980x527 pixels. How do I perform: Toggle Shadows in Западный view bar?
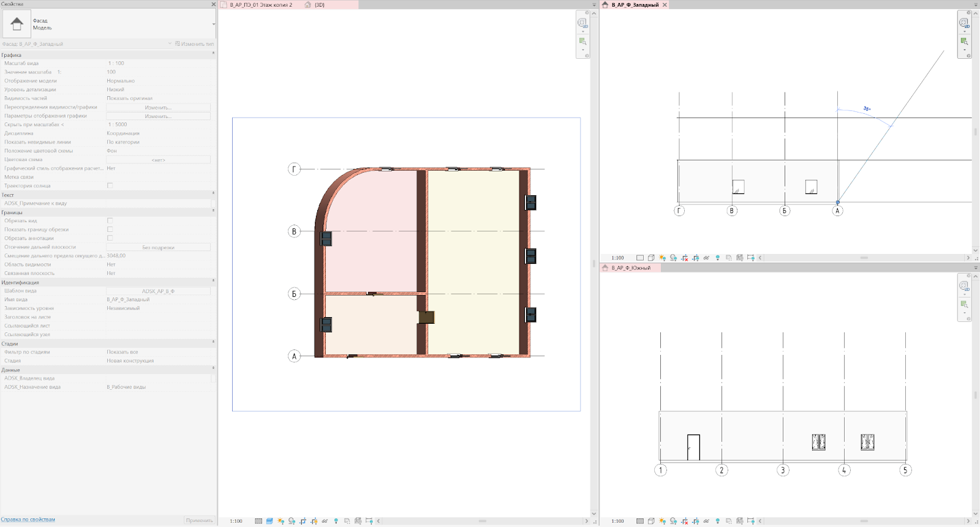click(x=673, y=258)
